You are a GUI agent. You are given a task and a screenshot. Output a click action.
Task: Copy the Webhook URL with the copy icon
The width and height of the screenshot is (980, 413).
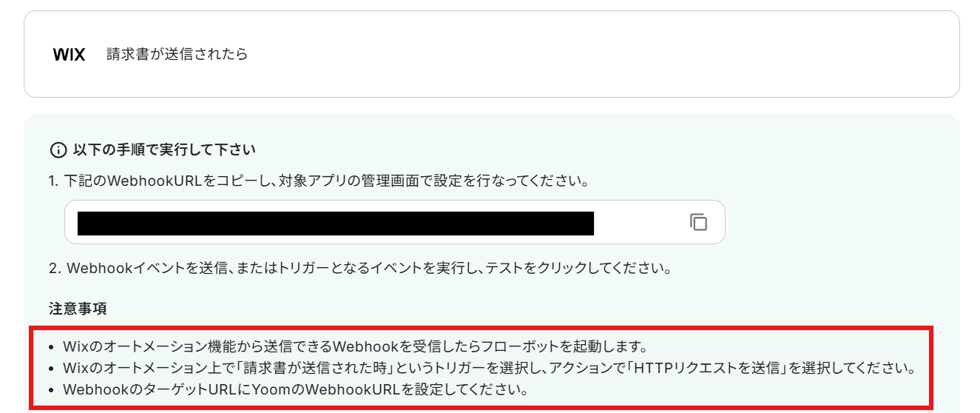pos(698,222)
